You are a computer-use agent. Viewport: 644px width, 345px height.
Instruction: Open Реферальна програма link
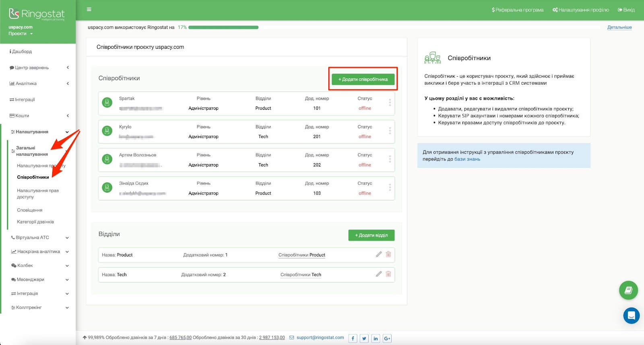pos(518,10)
